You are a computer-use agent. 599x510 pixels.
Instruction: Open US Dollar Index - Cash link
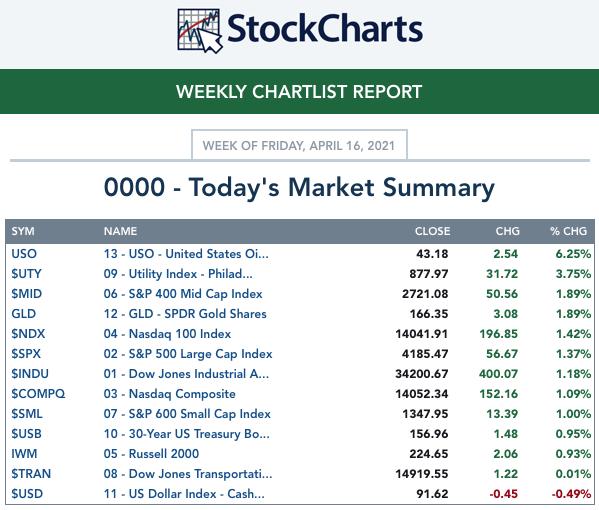184,494
